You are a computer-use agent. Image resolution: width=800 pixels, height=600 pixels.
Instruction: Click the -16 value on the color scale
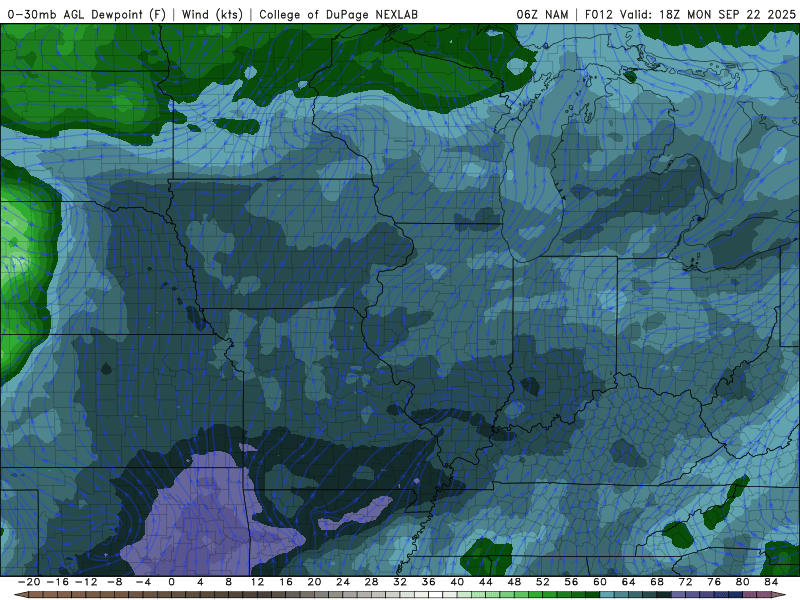tap(58, 582)
